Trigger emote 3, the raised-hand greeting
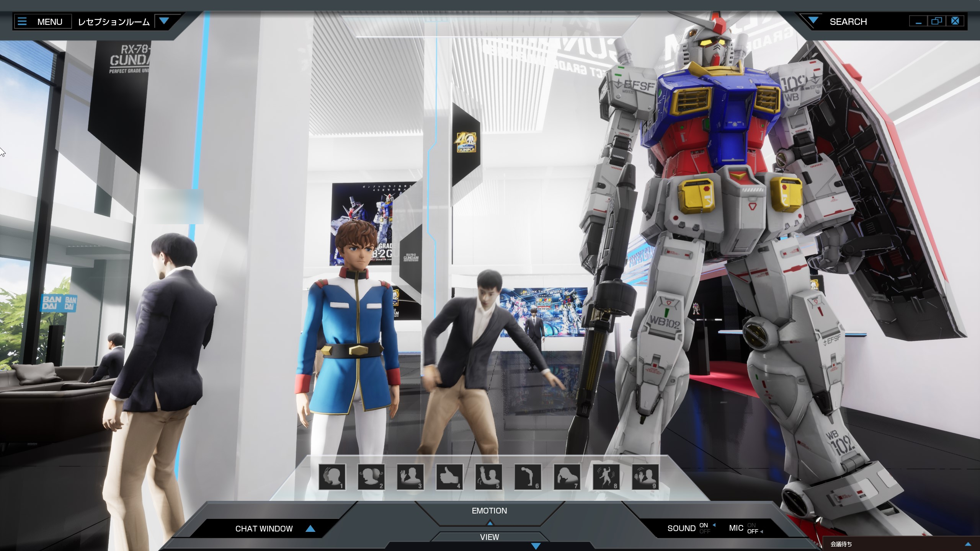980x551 pixels. pos(410,477)
